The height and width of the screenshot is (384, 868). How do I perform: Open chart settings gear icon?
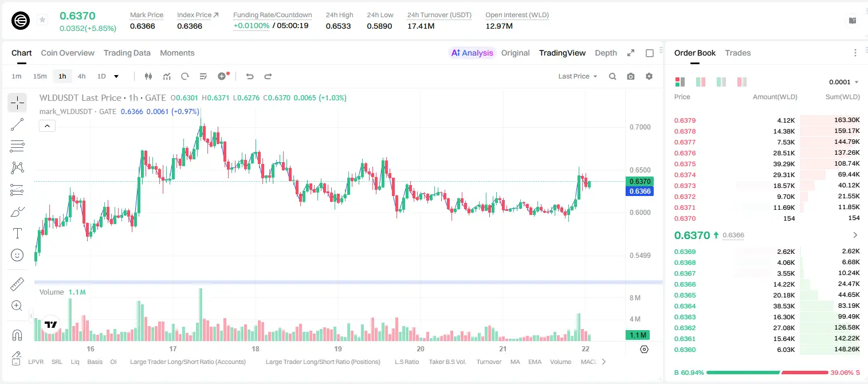[649, 76]
